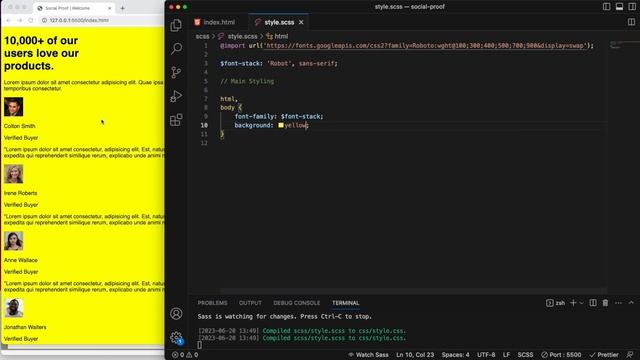Click Anne Wallace's avatar photo

pyautogui.click(x=13, y=241)
